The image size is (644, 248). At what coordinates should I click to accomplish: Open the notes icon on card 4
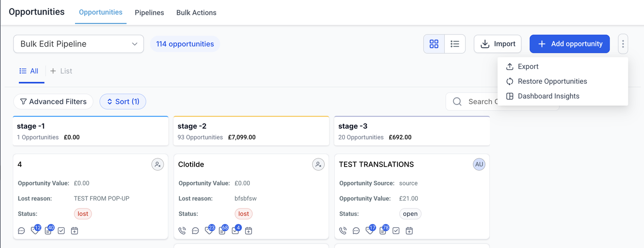48,231
